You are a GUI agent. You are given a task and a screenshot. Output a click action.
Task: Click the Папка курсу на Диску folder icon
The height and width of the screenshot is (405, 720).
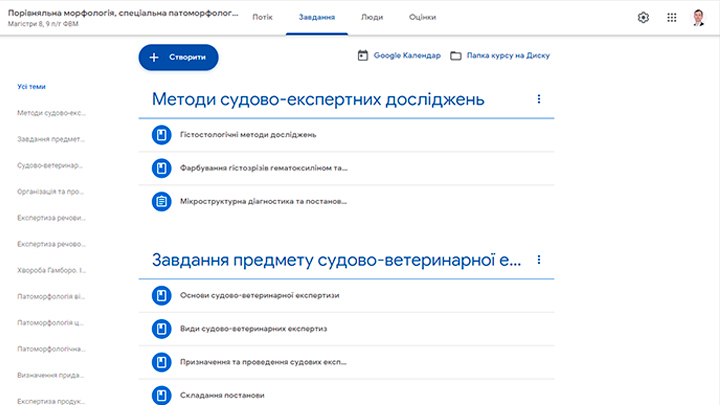click(x=456, y=56)
